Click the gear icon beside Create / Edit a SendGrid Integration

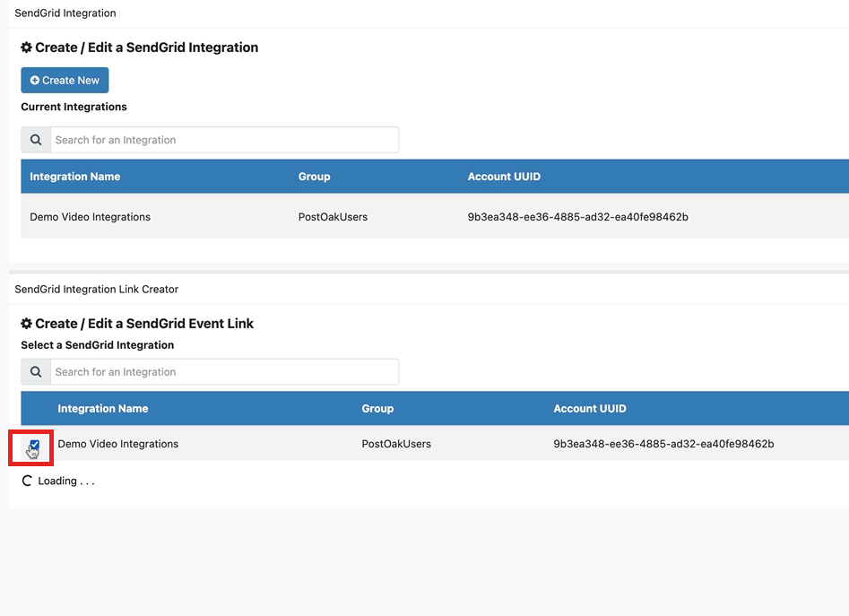26,48
